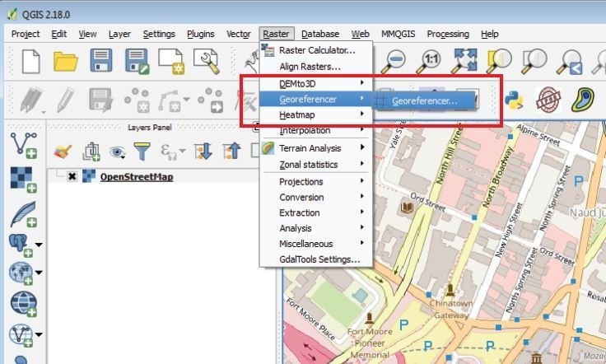The height and width of the screenshot is (364, 606).
Task: Click Add PostGIS Layer elephant icon
Action: [x=21, y=245]
